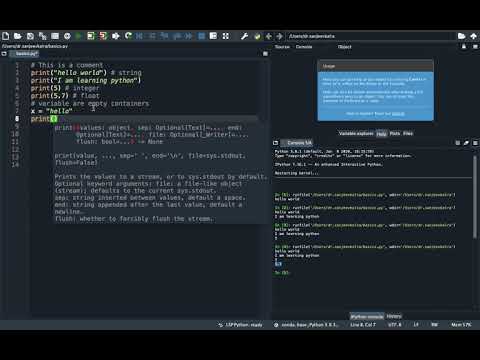This screenshot has height=360, width=480.
Task: Lock the Help pane with padlock icon
Action: [464, 47]
